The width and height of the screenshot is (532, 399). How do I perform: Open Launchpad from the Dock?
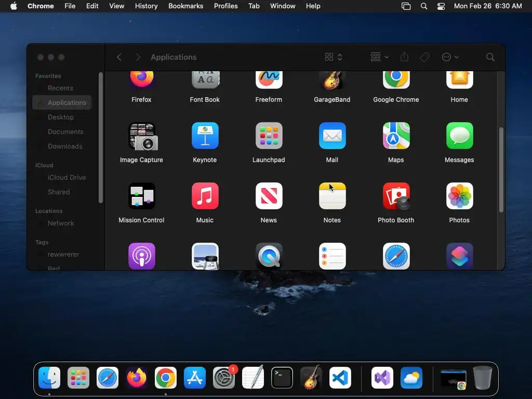pos(78,378)
